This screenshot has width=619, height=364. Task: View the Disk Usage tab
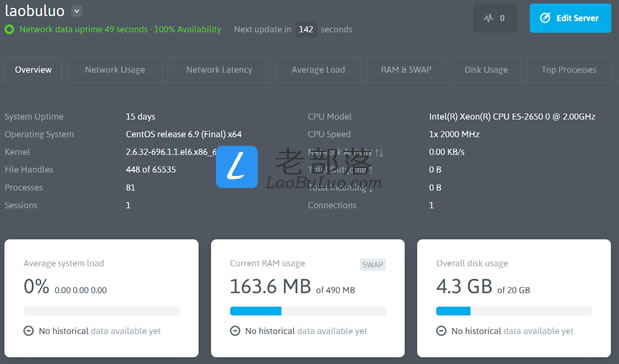point(486,70)
